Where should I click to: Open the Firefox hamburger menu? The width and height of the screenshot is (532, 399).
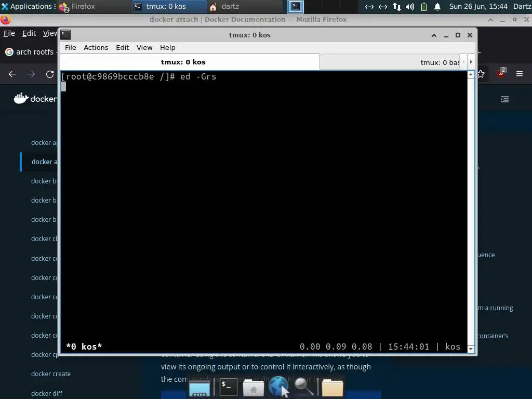[520, 74]
